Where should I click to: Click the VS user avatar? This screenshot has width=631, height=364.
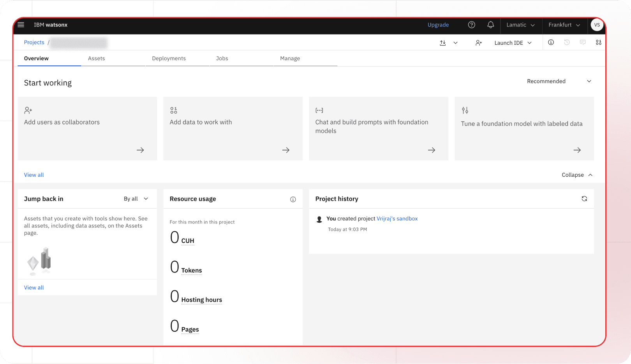[x=597, y=25]
